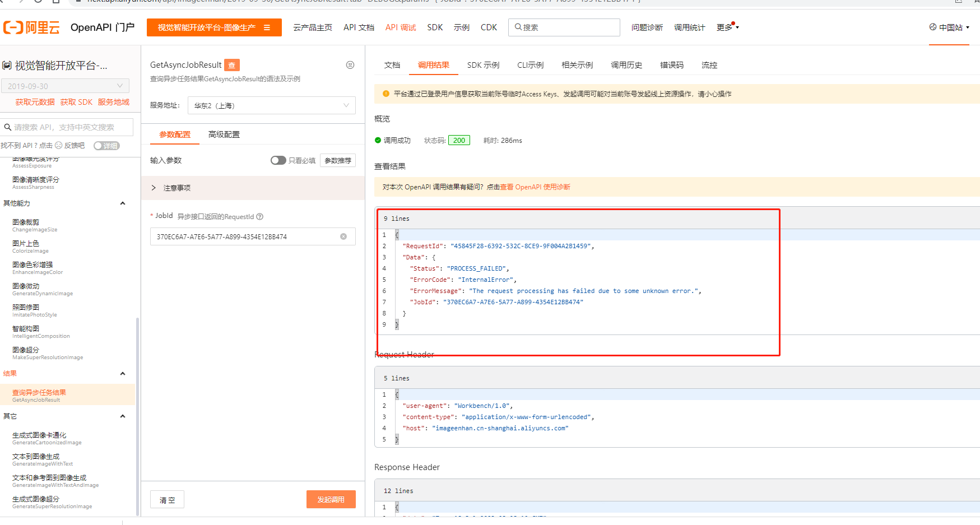Click the search magnifier icon in the top bar
980x525 pixels.
[518, 27]
